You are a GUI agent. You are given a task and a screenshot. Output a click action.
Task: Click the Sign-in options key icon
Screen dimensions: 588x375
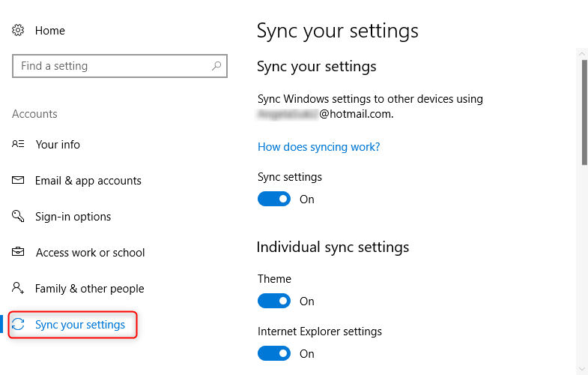tap(18, 216)
